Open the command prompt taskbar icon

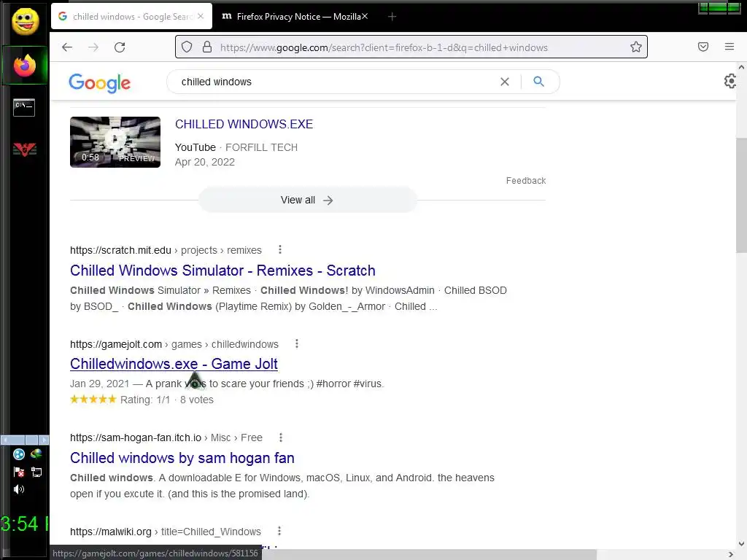click(x=24, y=107)
